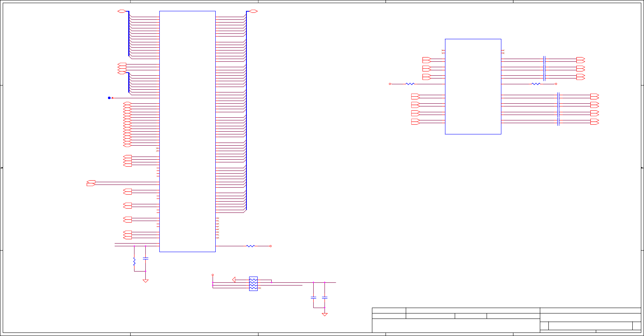Select the upper capacitor array right of small IC
This screenshot has width=644, height=336.
point(544,68)
